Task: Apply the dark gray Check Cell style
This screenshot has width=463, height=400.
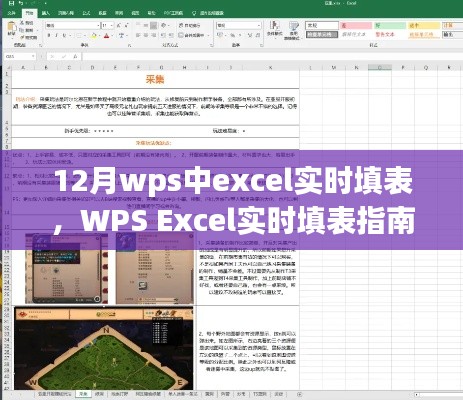Action: tap(322, 34)
